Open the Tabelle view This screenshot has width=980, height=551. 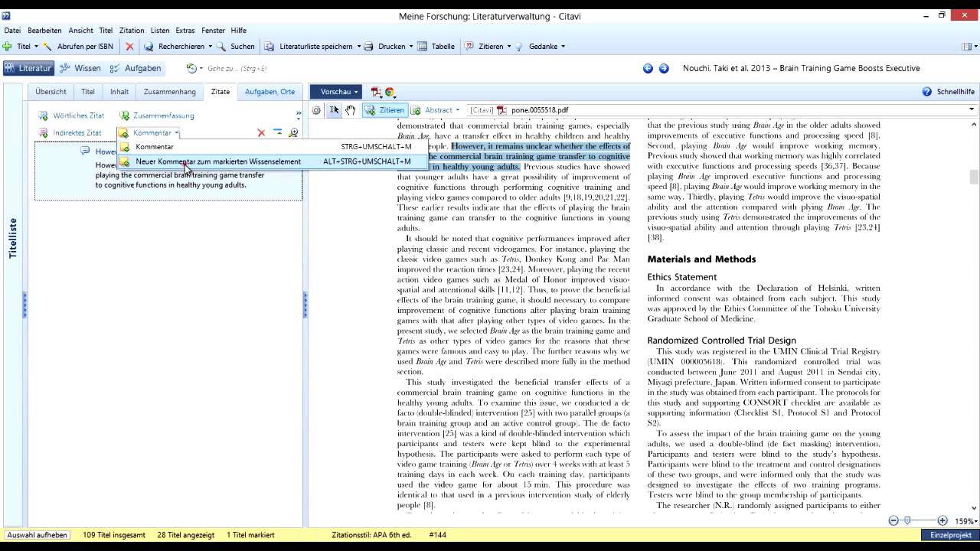click(436, 47)
